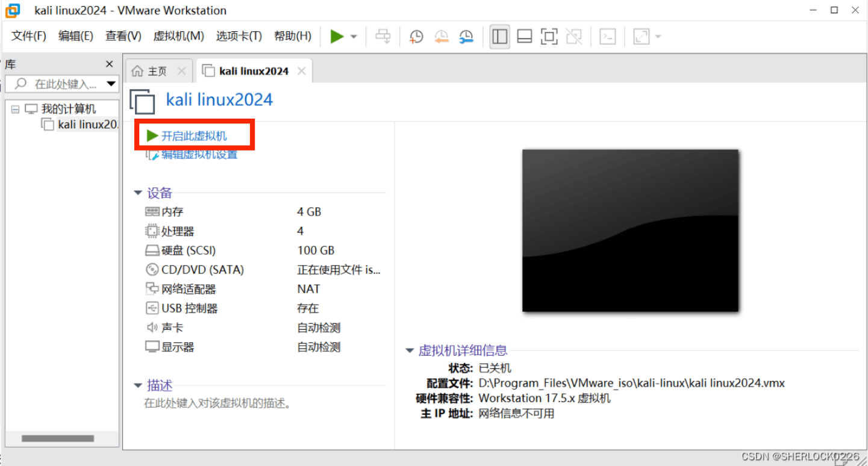The height and width of the screenshot is (466, 868).
Task: Open the 选项卡(T) menu
Action: (239, 36)
